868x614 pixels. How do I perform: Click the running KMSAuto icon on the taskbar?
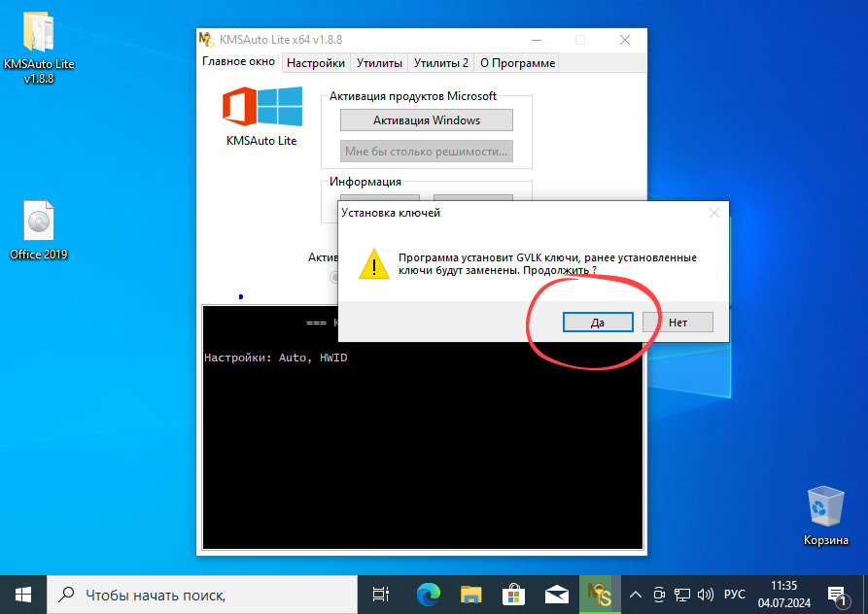(600, 594)
